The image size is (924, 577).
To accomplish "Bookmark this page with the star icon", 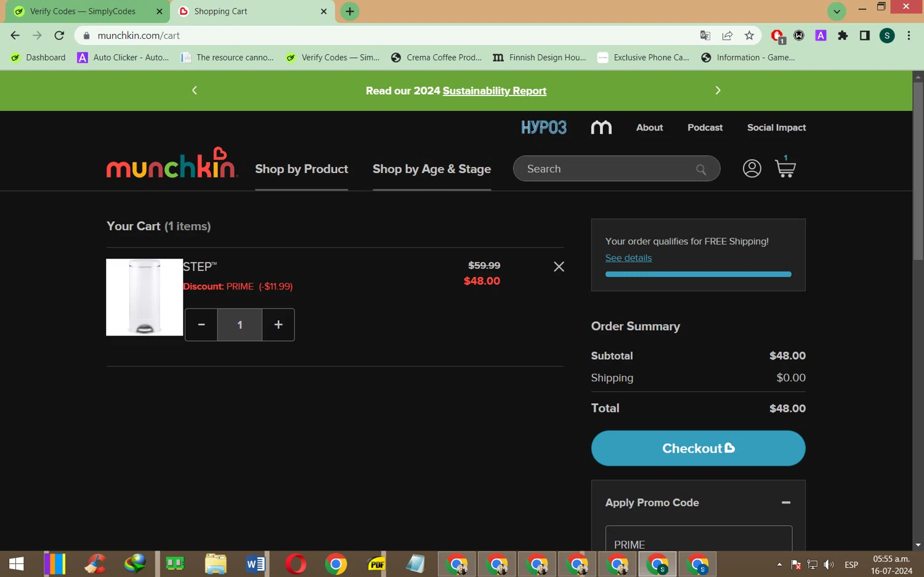I will (749, 36).
